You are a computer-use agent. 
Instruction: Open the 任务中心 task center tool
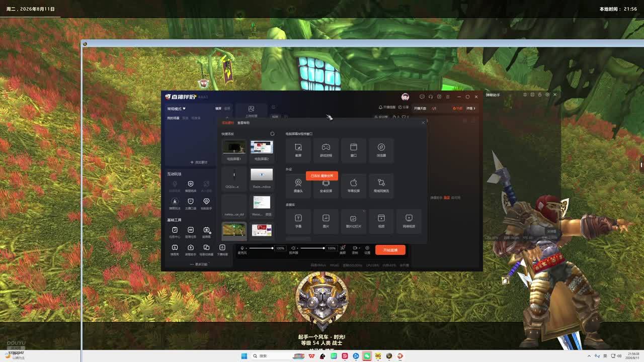tap(175, 231)
